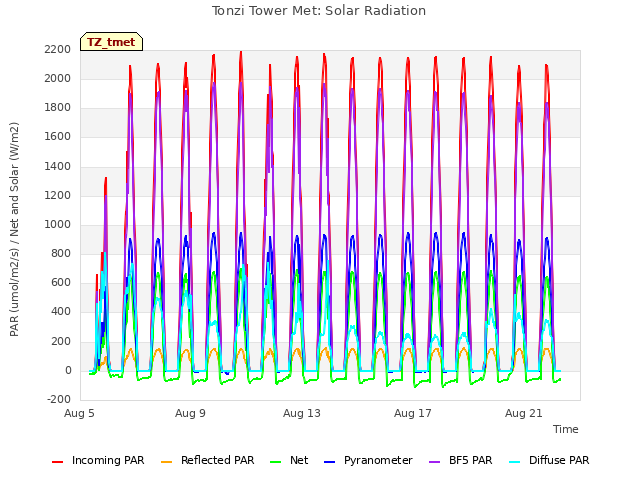
Task: Select the Incoming PAR legend entry
Action: point(98,460)
